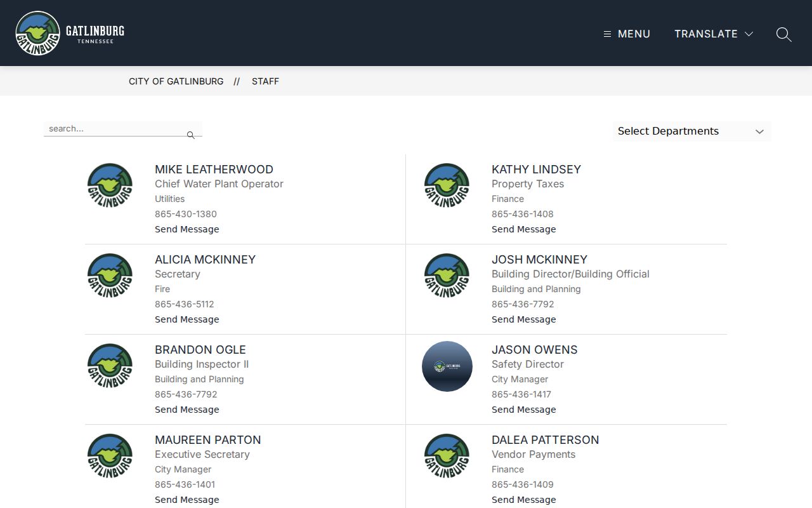The width and height of the screenshot is (812, 508).
Task: Click the Vendor Payments title
Action: point(534,455)
